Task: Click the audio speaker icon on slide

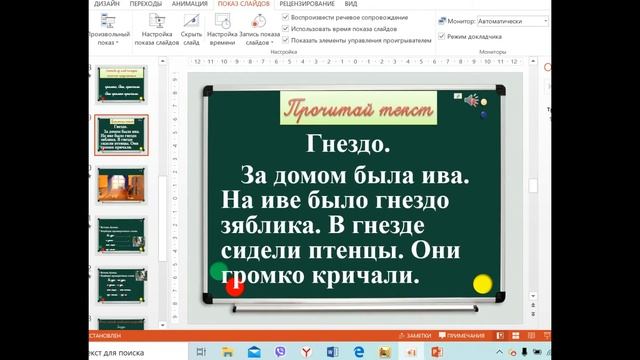Action: [471, 100]
